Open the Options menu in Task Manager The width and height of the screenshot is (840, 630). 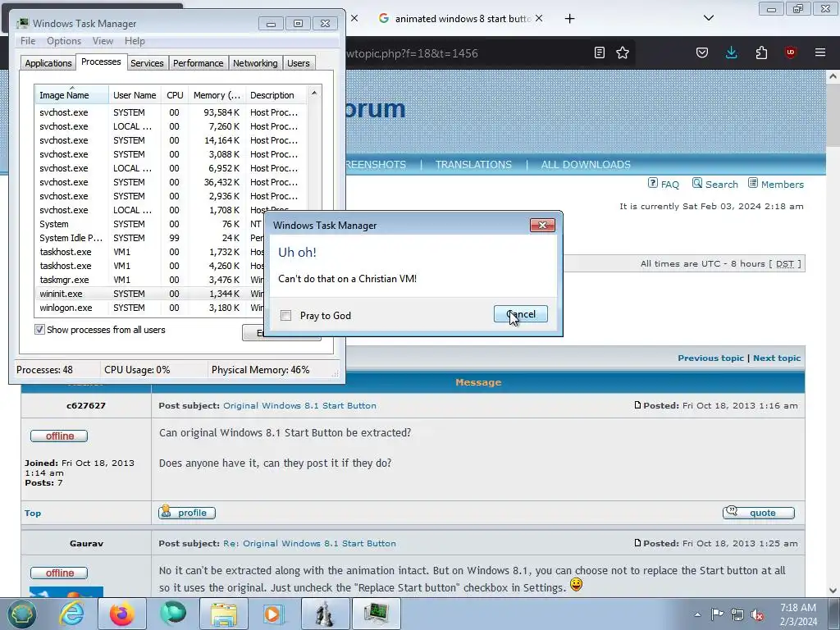(x=64, y=41)
